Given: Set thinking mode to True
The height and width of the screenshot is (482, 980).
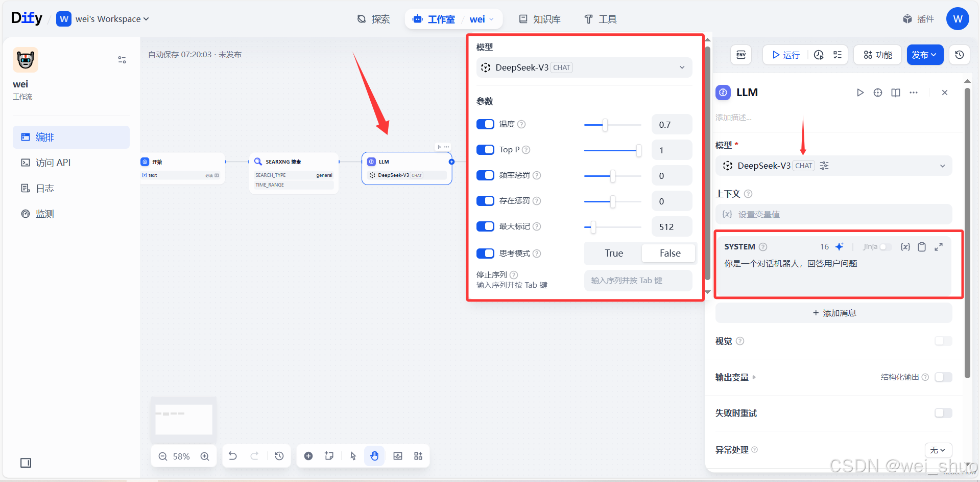Looking at the screenshot, I should [614, 254].
